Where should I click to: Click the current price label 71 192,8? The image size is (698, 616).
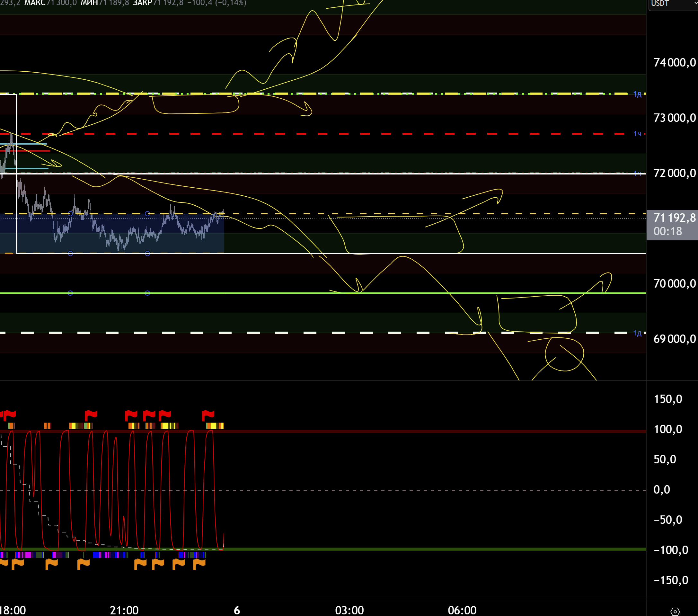tap(674, 218)
